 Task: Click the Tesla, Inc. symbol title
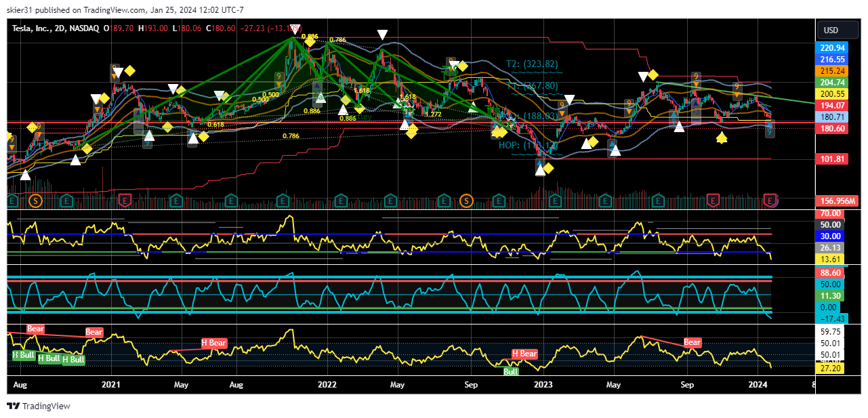pyautogui.click(x=37, y=28)
